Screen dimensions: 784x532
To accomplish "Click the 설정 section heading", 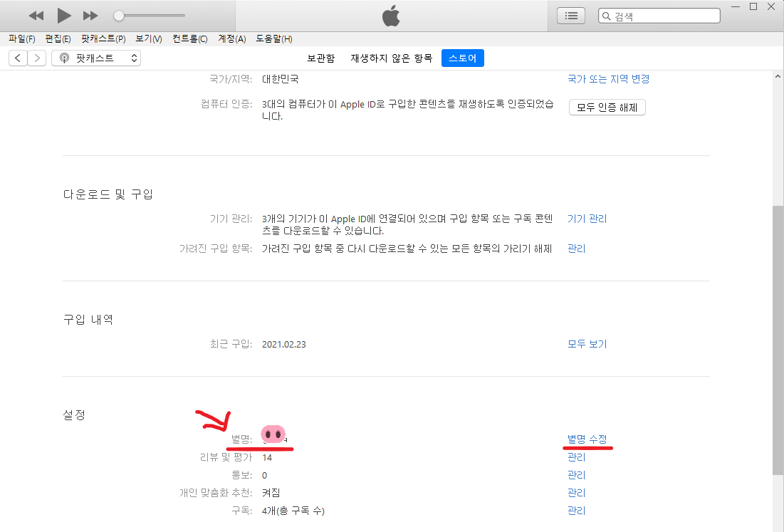I will point(74,415).
